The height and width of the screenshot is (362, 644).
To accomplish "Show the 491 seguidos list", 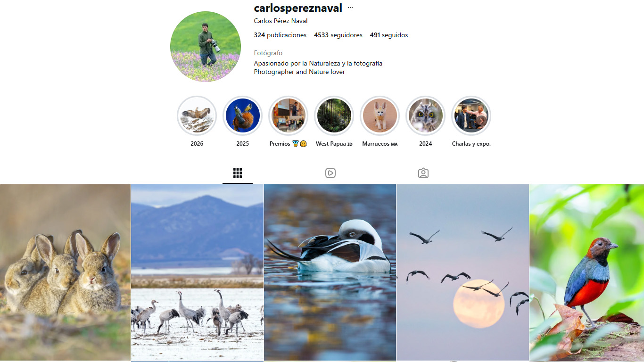I will (x=389, y=35).
